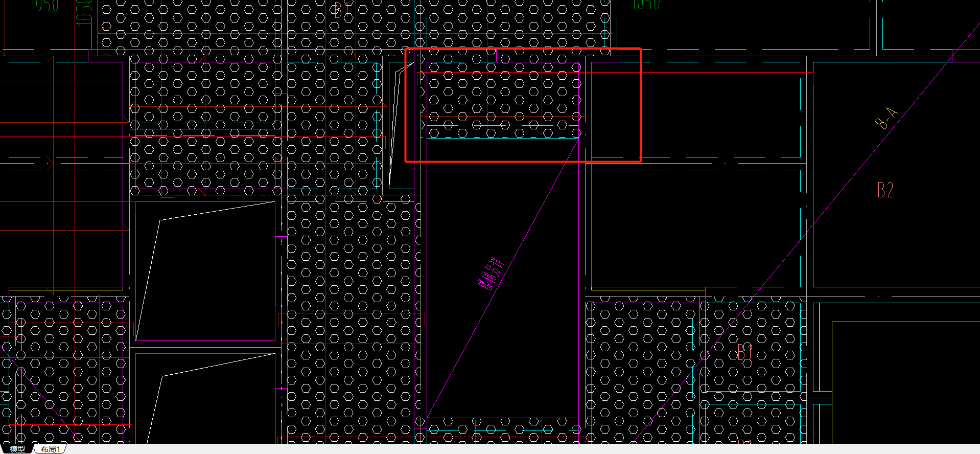Image resolution: width=980 pixels, height=454 pixels.
Task: Select the rotated 楼梯另详 staircase note
Action: coord(492,274)
